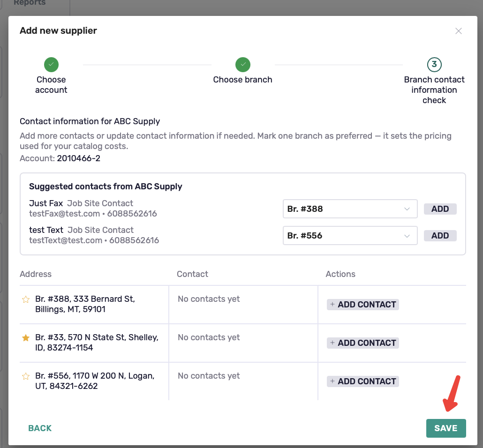Click Branch contact information check step label
The image size is (483, 448).
click(x=434, y=90)
